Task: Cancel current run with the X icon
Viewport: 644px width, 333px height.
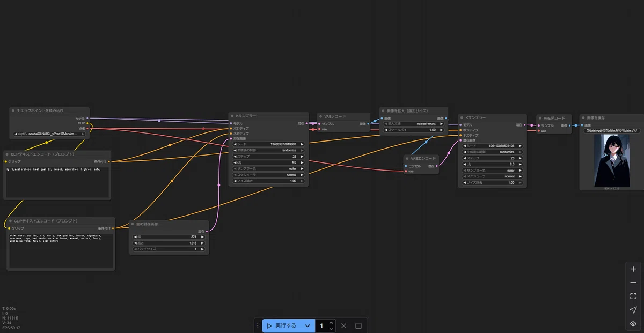Action: click(344, 325)
